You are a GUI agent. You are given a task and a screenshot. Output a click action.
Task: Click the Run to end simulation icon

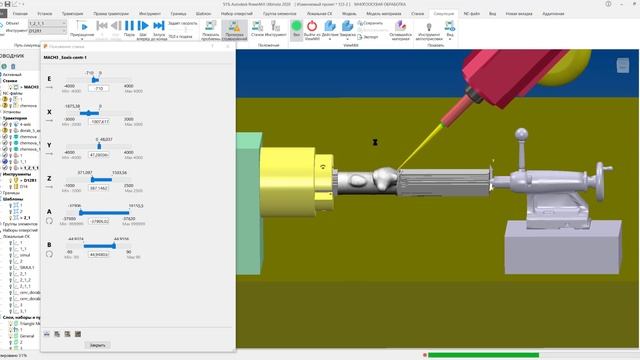[x=159, y=26]
